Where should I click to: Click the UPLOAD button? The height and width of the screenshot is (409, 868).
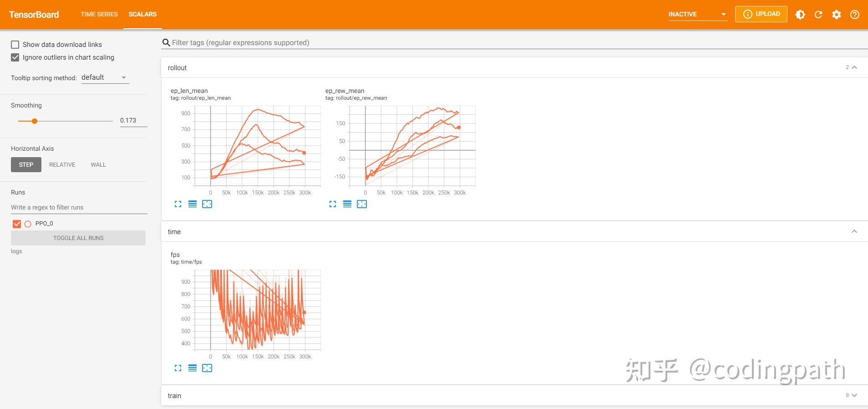761,14
